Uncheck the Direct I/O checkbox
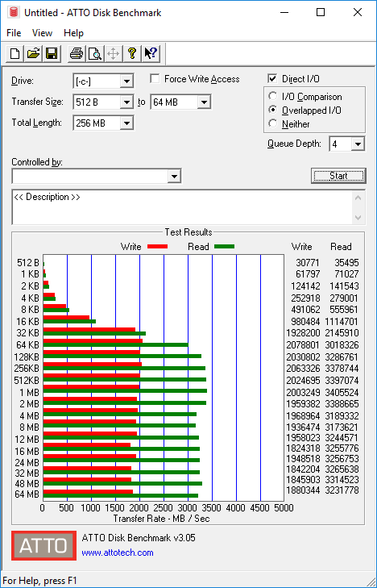The height and width of the screenshot is (588, 377). (x=272, y=79)
